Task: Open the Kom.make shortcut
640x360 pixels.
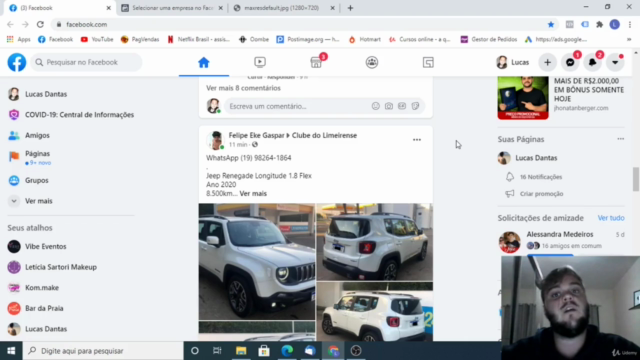Action: [42, 288]
